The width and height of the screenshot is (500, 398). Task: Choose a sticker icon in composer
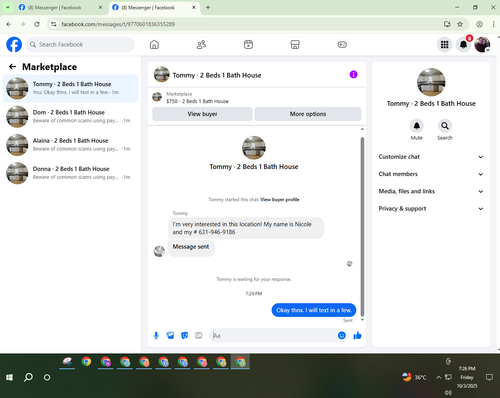[184, 335]
